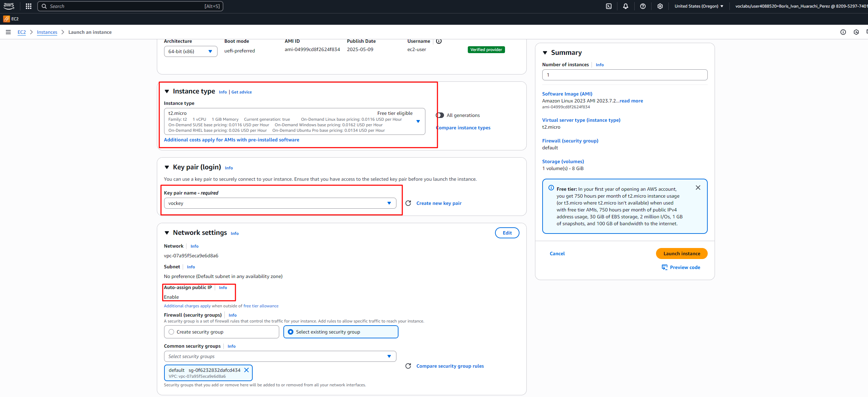The height and width of the screenshot is (397, 868).
Task: Click read more on AMI description
Action: tap(631, 101)
